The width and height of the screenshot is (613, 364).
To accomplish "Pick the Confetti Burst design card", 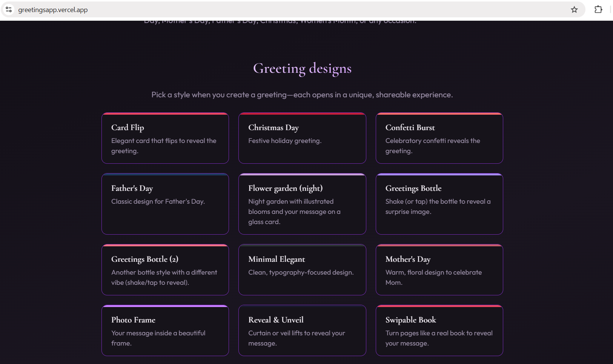I will pyautogui.click(x=439, y=138).
